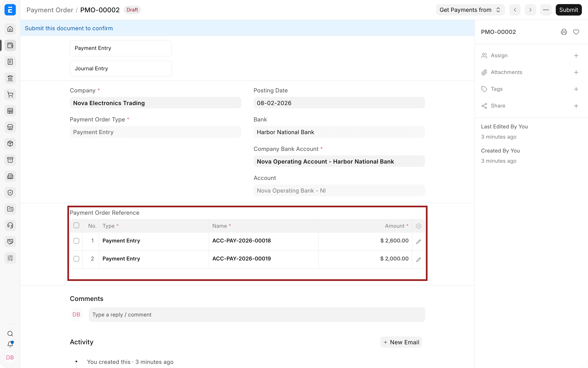Check the row 2 ACC-PAY-2026-00019 checkbox
Screen dimensions: 588x368
click(76, 259)
